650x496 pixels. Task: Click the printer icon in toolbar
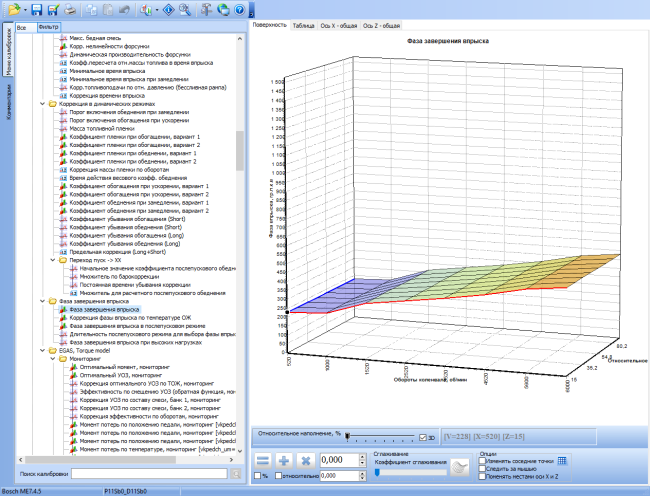point(70,10)
